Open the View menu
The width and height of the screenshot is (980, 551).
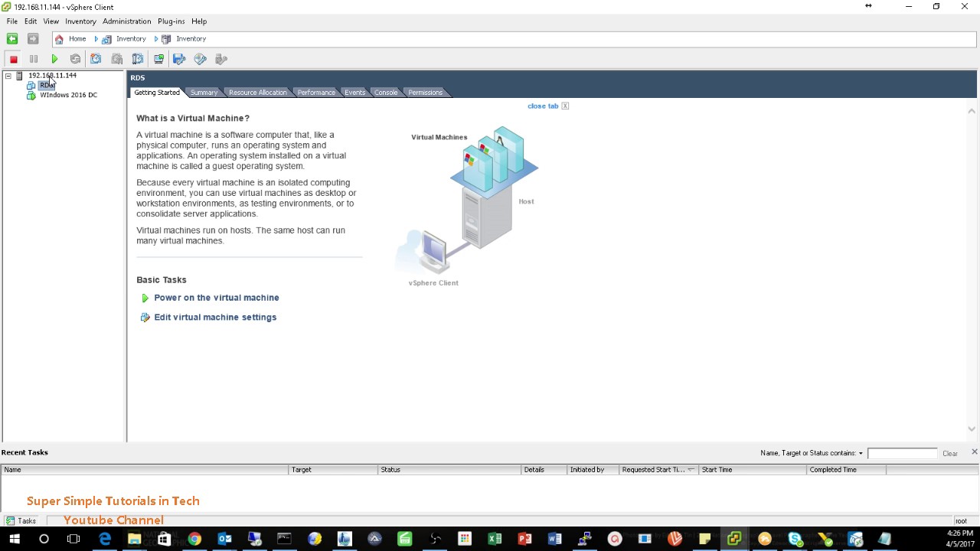51,21
